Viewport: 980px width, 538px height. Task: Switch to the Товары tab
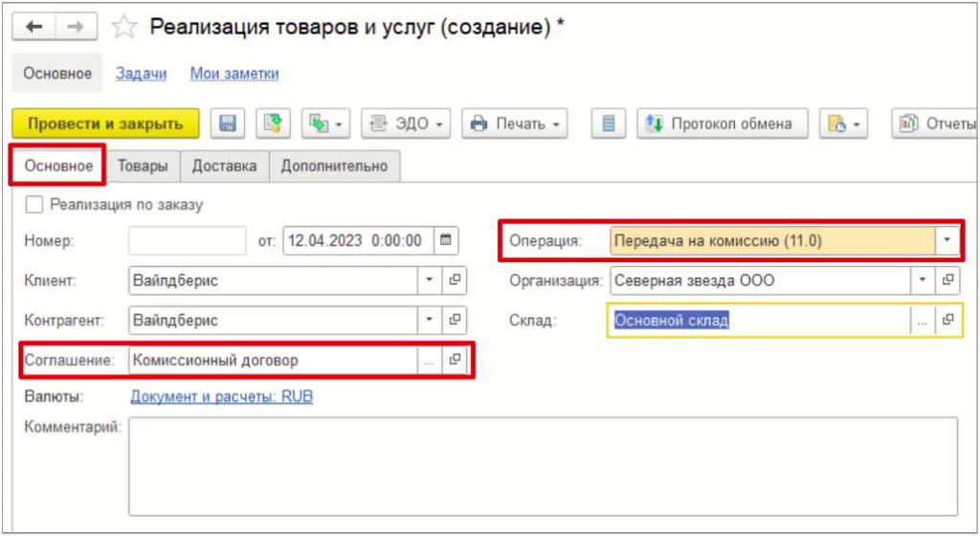143,167
